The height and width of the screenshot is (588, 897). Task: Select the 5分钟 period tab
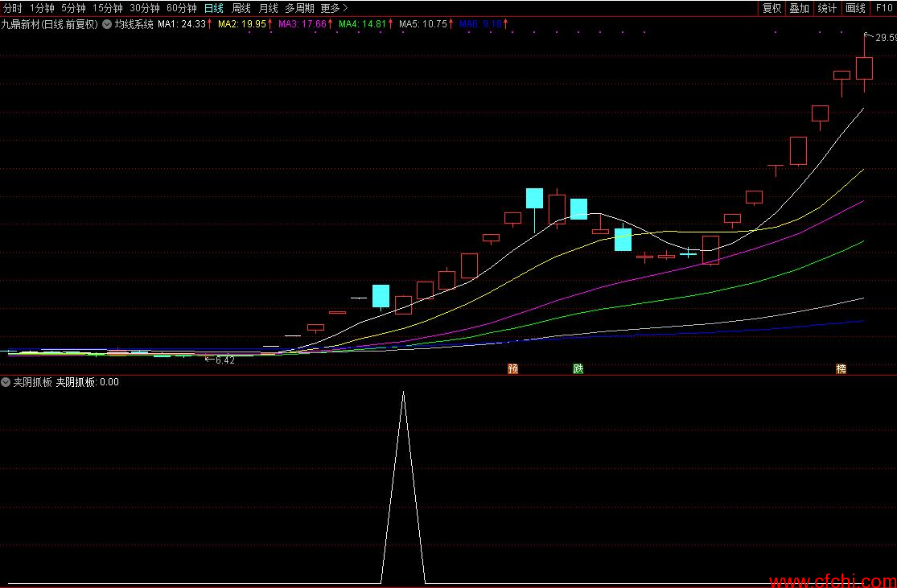73,8
